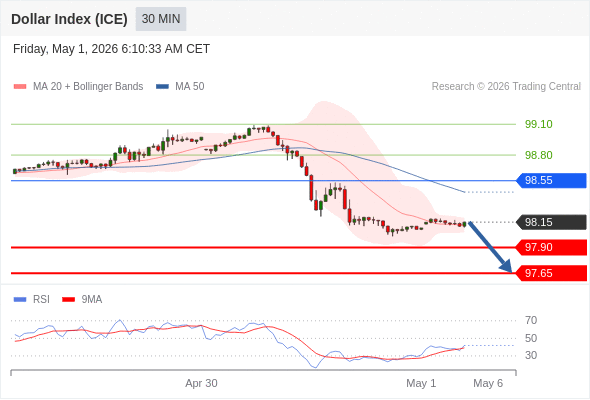This screenshot has height=400, width=590.
Task: Click the RSI 70 level label
Action: pos(531,321)
